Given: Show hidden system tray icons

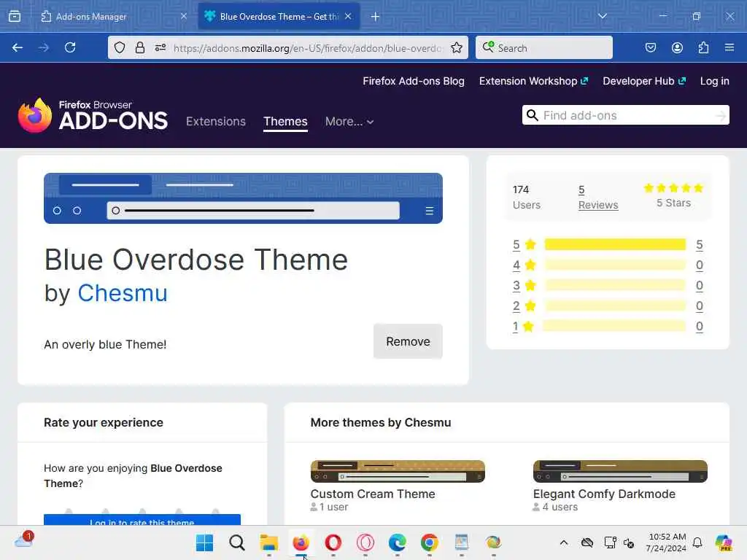Looking at the screenshot, I should click(x=564, y=542).
